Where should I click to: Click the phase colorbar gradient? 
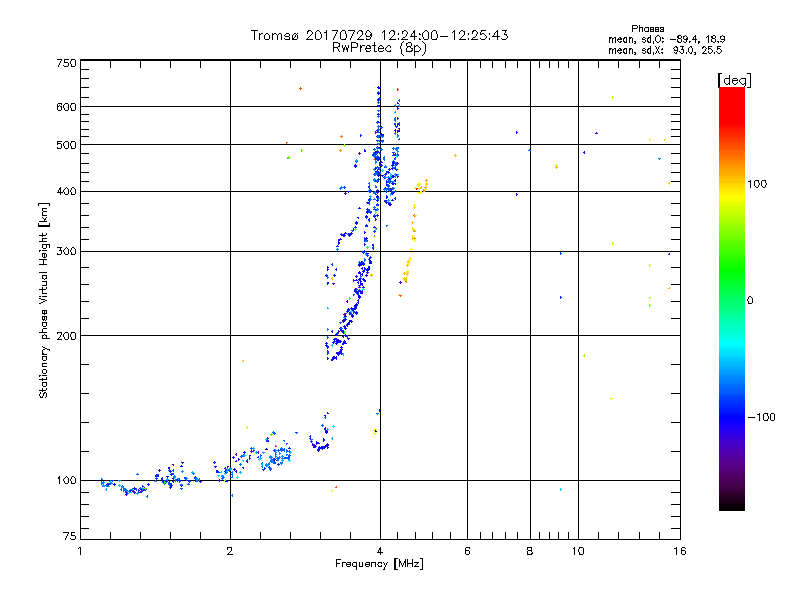click(x=732, y=299)
